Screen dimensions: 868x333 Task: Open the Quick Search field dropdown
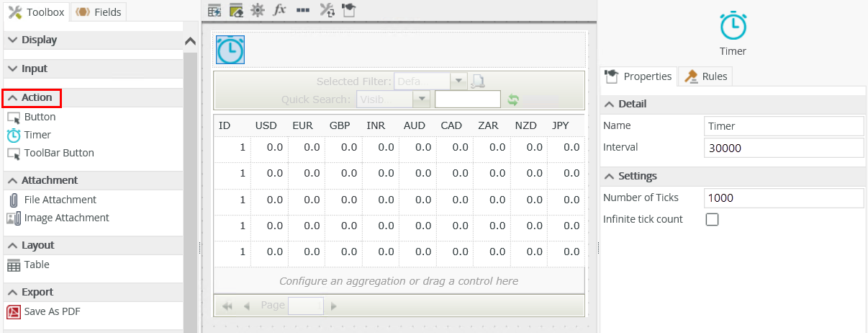421,99
